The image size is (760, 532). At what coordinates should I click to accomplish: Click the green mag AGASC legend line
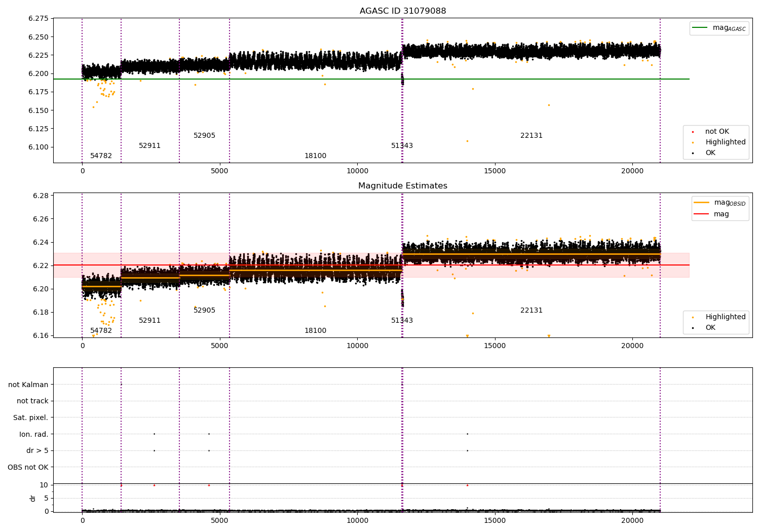(700, 28)
